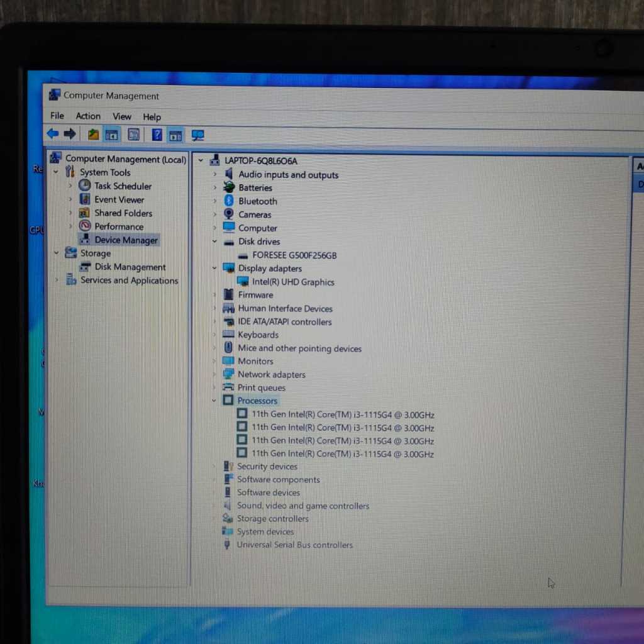The height and width of the screenshot is (644, 644).
Task: Collapse the LAPTOP-6Q8L6O6A root node
Action: point(201,160)
